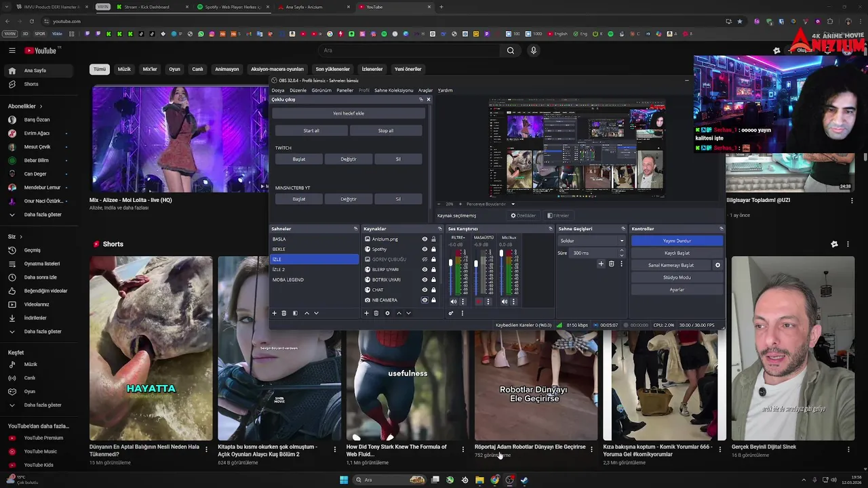This screenshot has width=868, height=488.
Task: Mute the FILTRE+ audio channel
Action: point(454,302)
